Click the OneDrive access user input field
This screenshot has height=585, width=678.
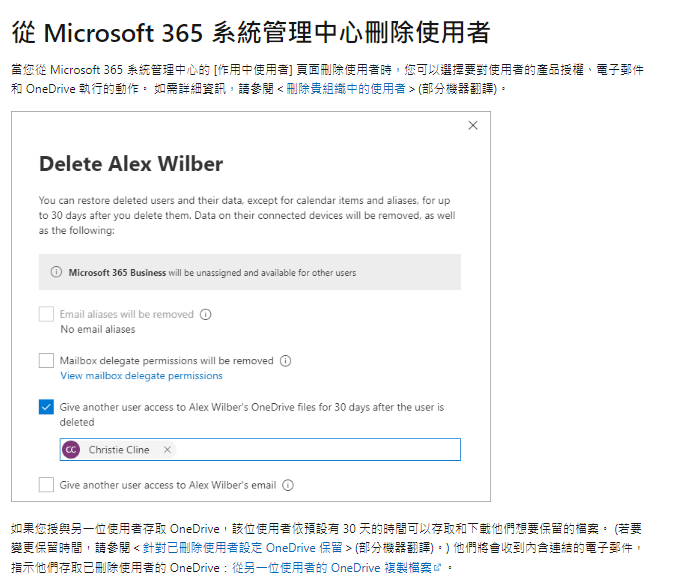point(260,450)
